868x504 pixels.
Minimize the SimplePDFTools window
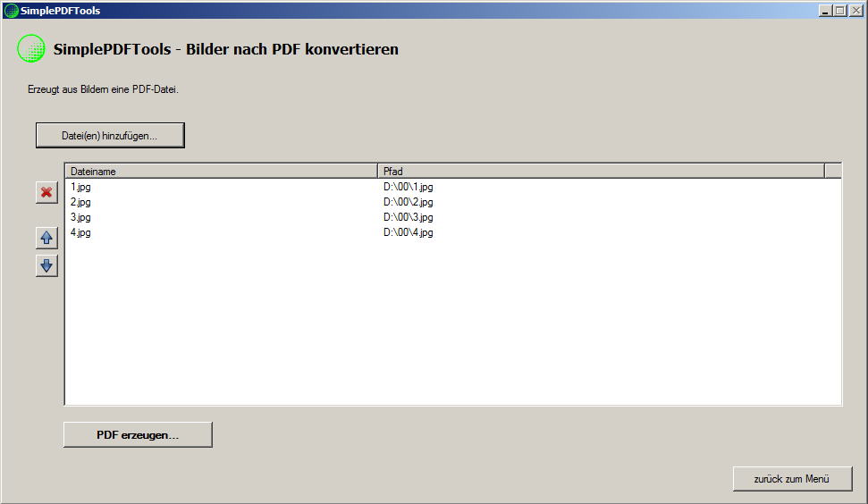tap(825, 11)
